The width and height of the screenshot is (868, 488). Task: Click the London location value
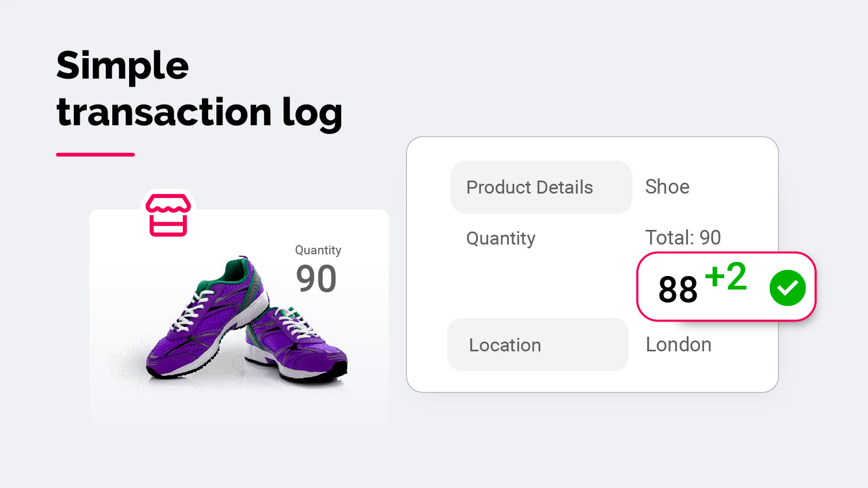[x=678, y=345]
